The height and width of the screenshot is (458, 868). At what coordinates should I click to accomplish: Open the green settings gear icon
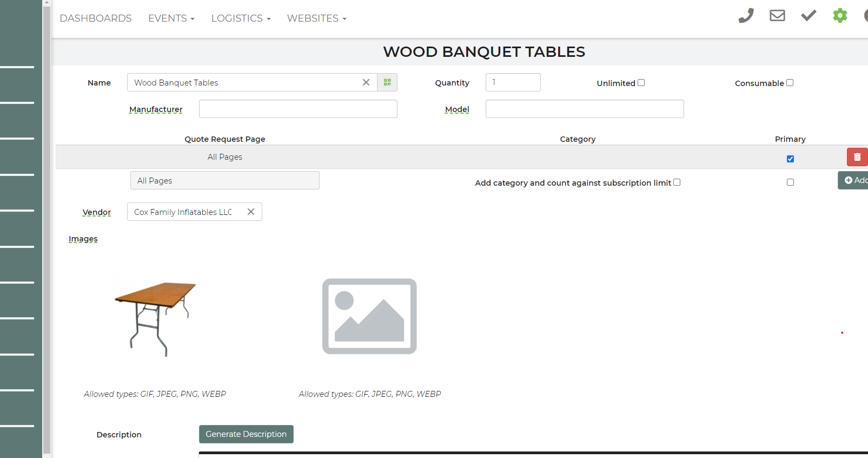pos(840,16)
